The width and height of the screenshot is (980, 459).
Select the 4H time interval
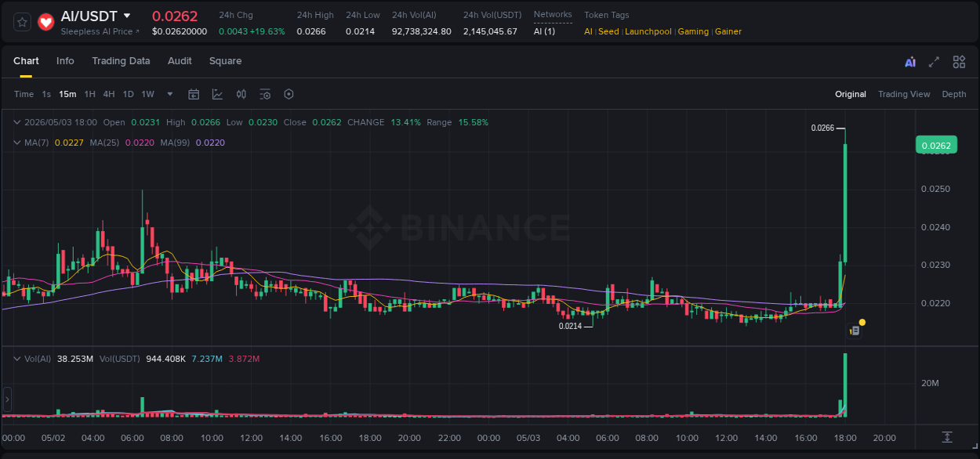tap(108, 94)
